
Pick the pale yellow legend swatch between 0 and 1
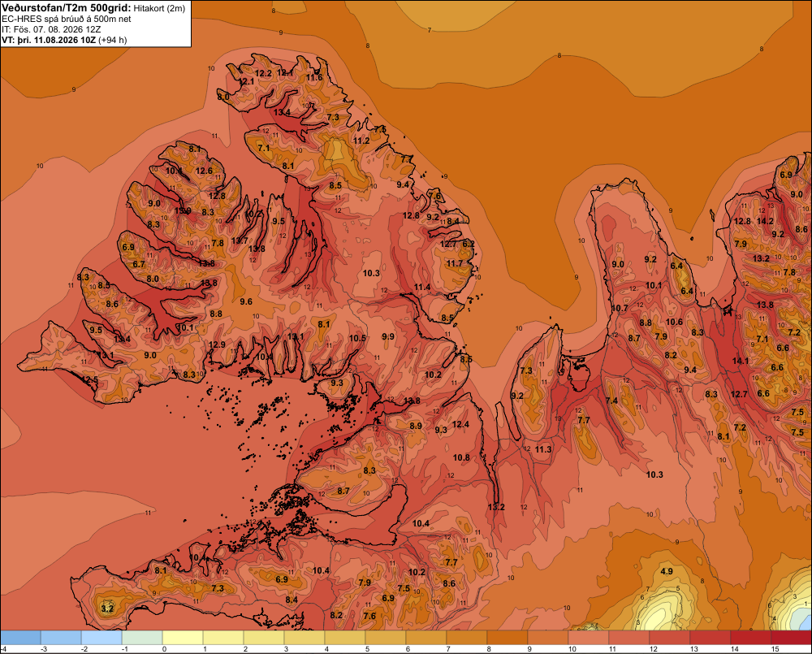pyautogui.click(x=183, y=638)
